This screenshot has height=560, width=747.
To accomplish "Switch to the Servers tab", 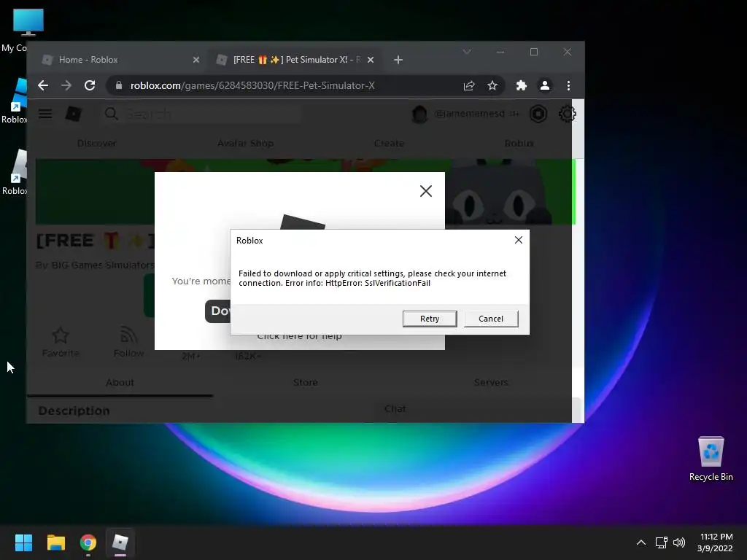I will tap(491, 382).
